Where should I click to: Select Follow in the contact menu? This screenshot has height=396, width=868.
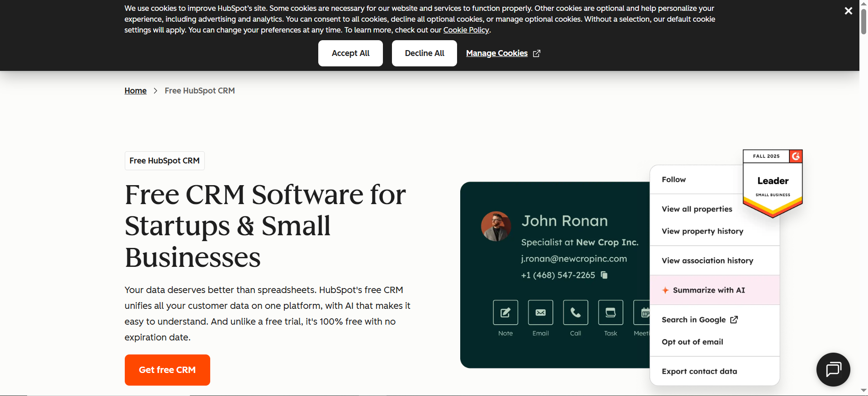tap(674, 180)
